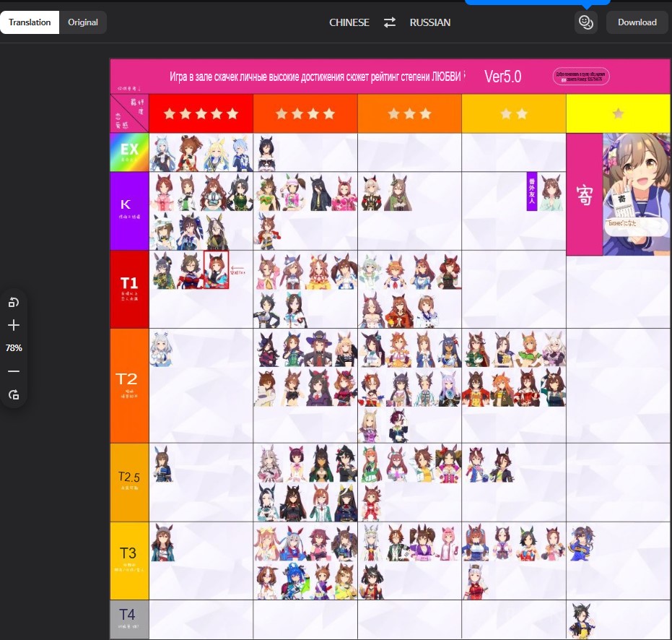Click the single-star yellow column header
This screenshot has height=640, width=672.
tap(618, 113)
